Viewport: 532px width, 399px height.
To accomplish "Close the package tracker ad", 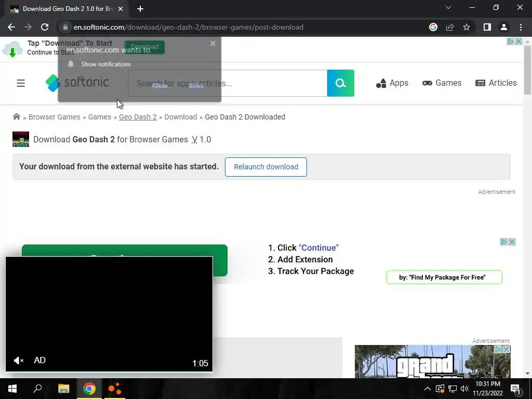I will (x=512, y=242).
